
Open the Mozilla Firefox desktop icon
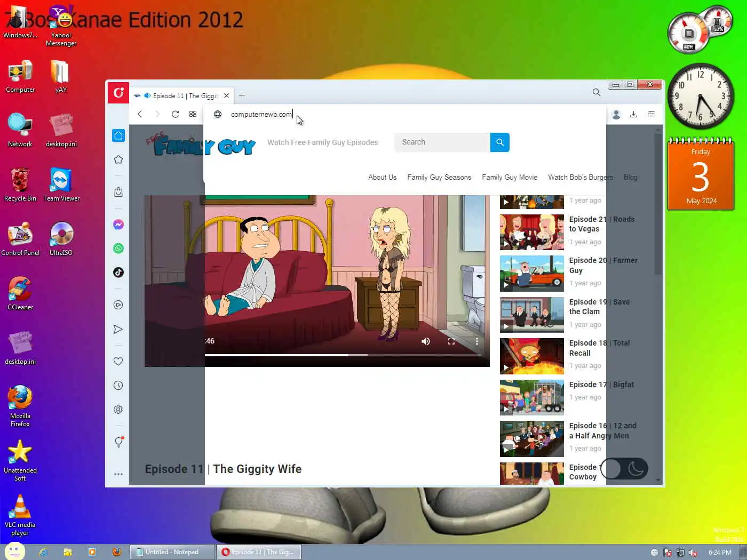(x=20, y=406)
